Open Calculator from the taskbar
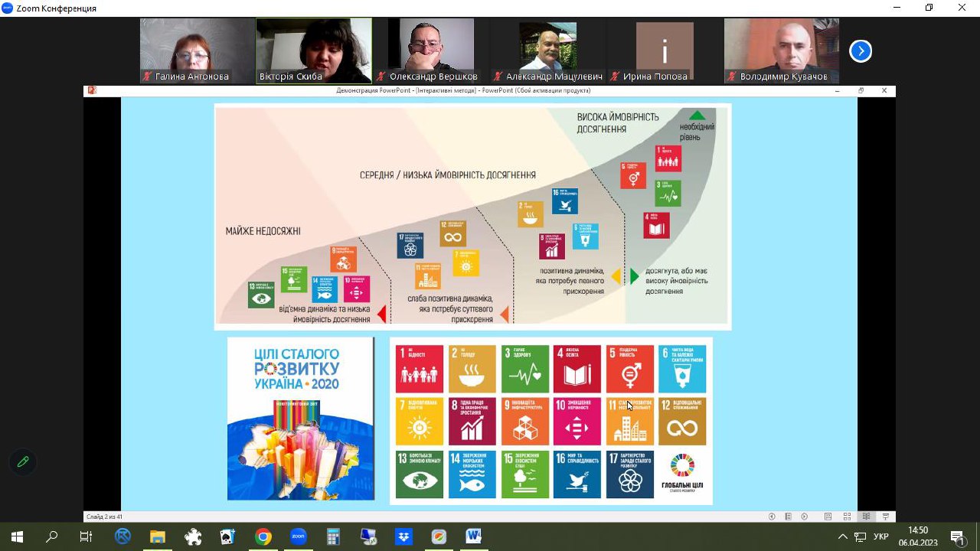The width and height of the screenshot is (980, 551). tap(333, 536)
